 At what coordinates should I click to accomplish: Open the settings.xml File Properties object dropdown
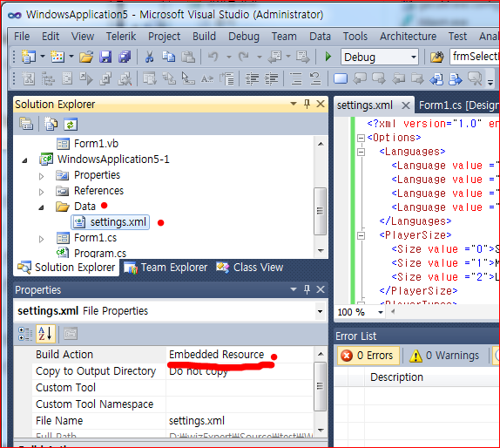(320, 311)
